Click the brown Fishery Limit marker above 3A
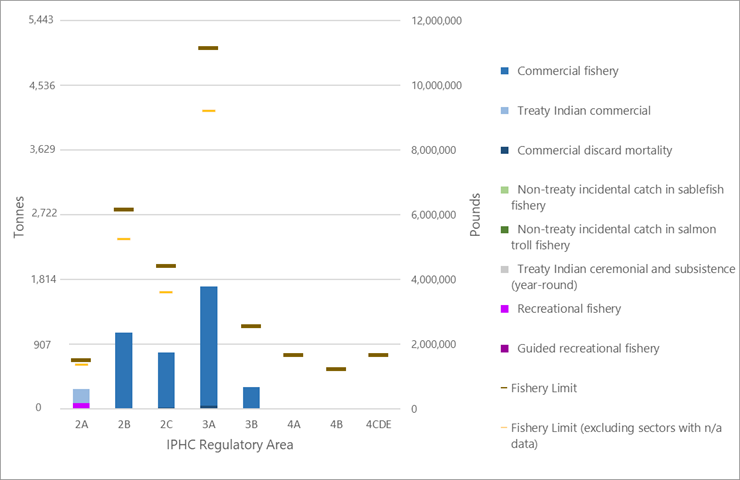The image size is (740, 480). coord(208,48)
